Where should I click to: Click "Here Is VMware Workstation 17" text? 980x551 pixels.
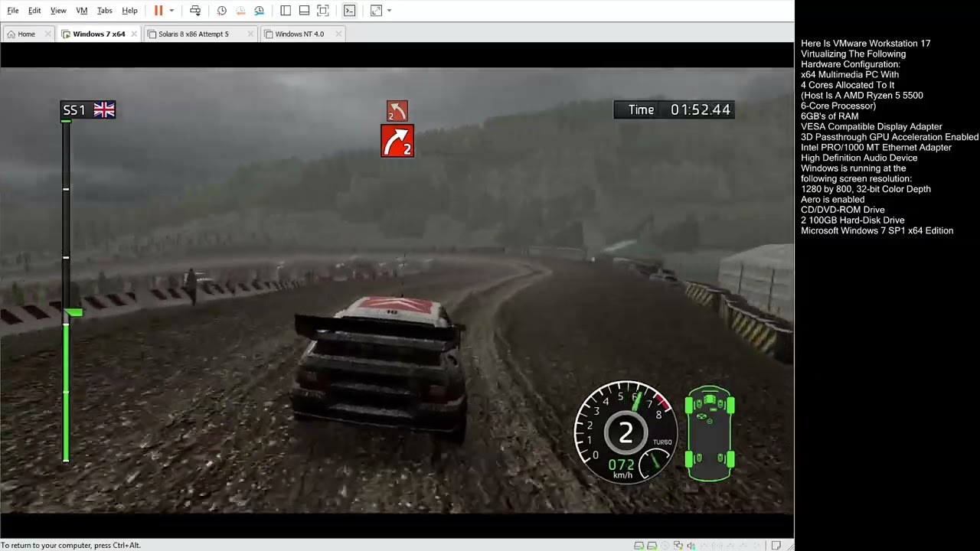865,44
